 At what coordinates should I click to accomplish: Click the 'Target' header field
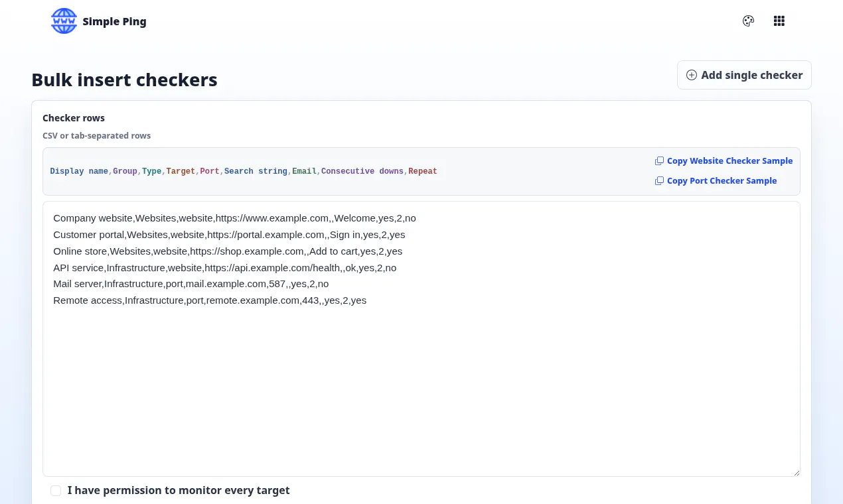point(181,172)
